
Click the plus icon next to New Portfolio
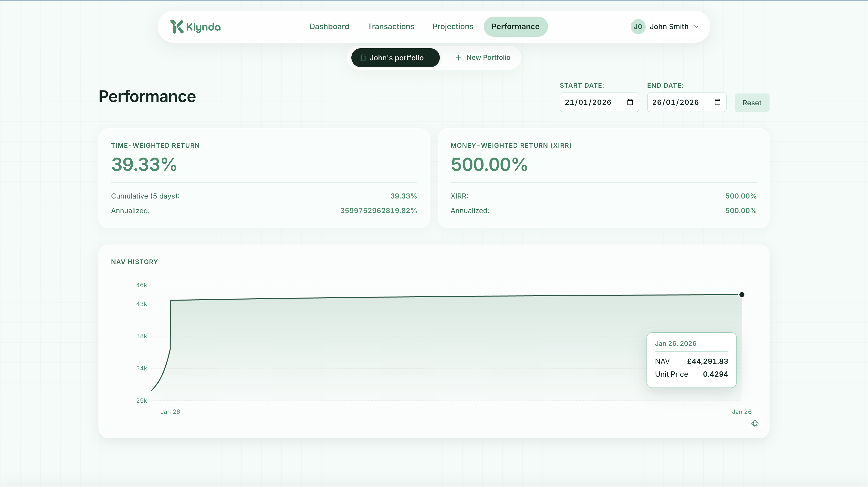tap(458, 57)
